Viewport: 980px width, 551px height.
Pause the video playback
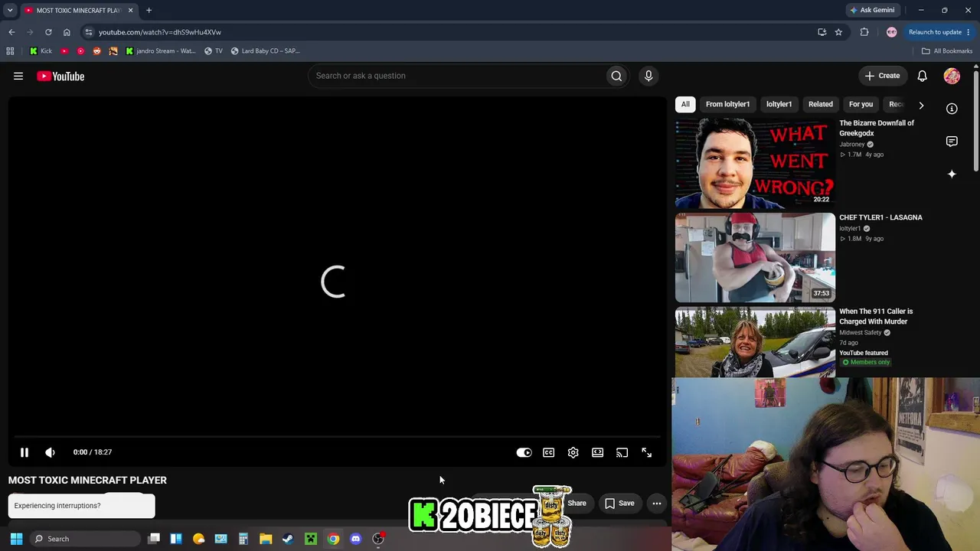[24, 452]
